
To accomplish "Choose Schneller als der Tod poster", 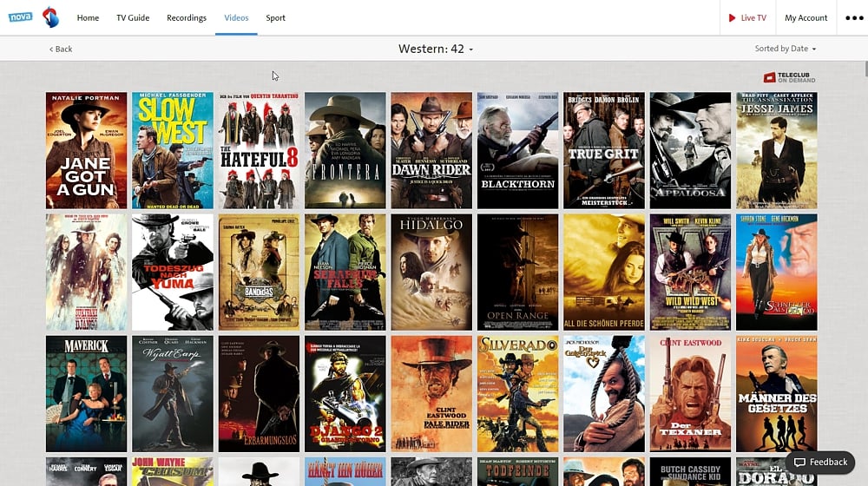I will pyautogui.click(x=777, y=273).
